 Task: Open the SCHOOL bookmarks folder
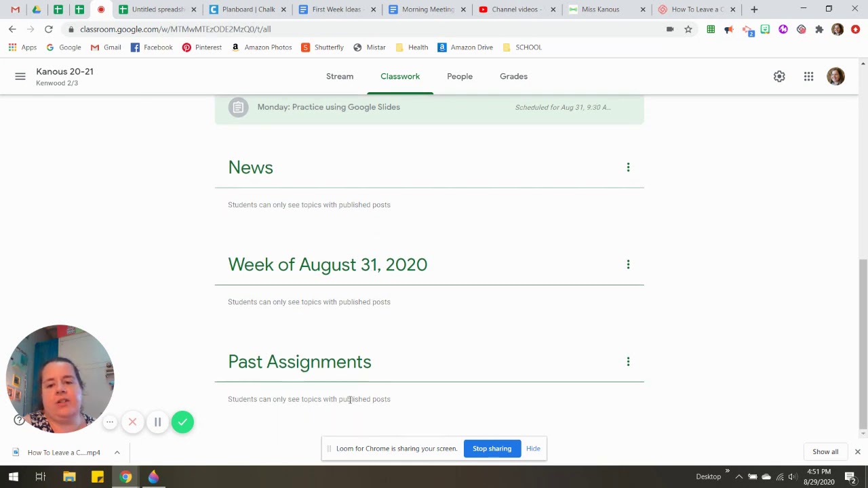tap(521, 47)
